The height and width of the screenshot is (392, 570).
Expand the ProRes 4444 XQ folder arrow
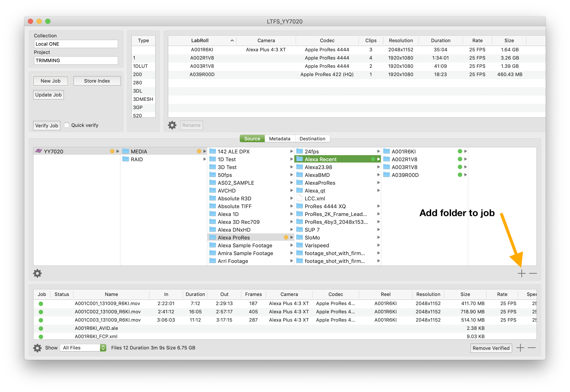click(x=378, y=206)
